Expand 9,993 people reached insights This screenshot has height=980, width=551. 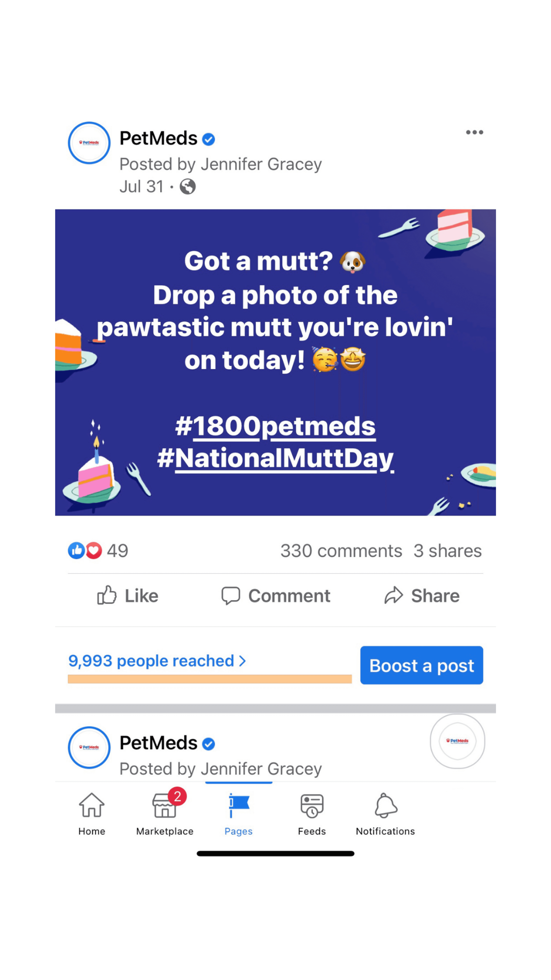(x=157, y=661)
